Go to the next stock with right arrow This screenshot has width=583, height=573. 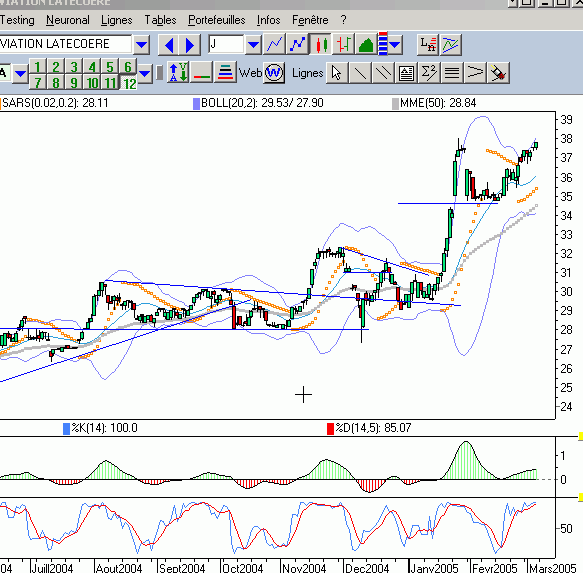point(190,45)
